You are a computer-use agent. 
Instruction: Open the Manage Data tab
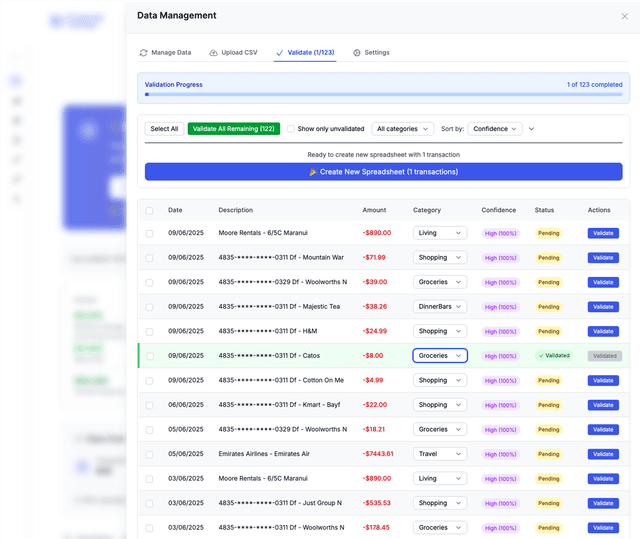[165, 52]
